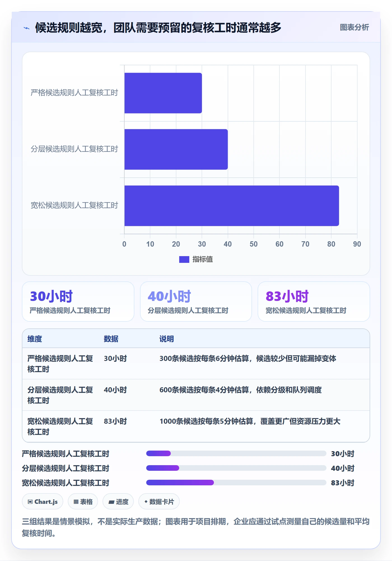
Task: Click the 数据卡片 chip's diamond icon
Action: tap(146, 502)
